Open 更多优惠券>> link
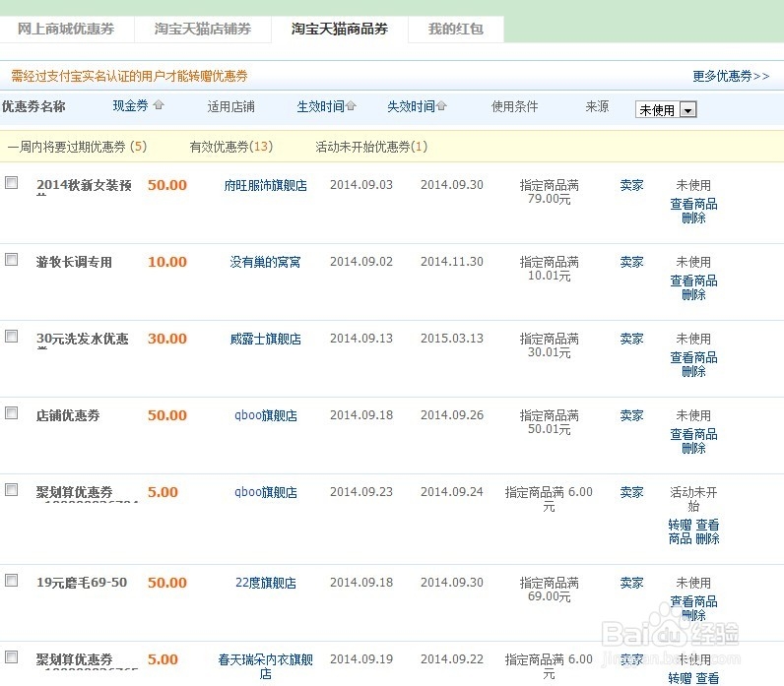 click(731, 76)
